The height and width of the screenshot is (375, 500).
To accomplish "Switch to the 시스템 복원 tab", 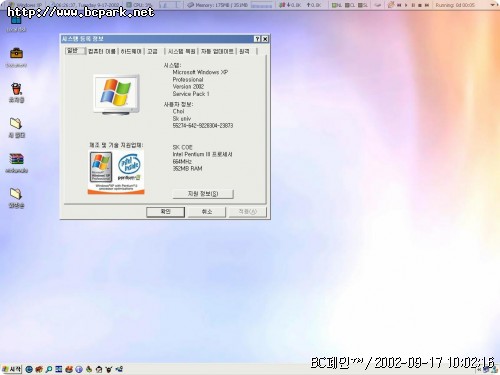I will pyautogui.click(x=181, y=51).
